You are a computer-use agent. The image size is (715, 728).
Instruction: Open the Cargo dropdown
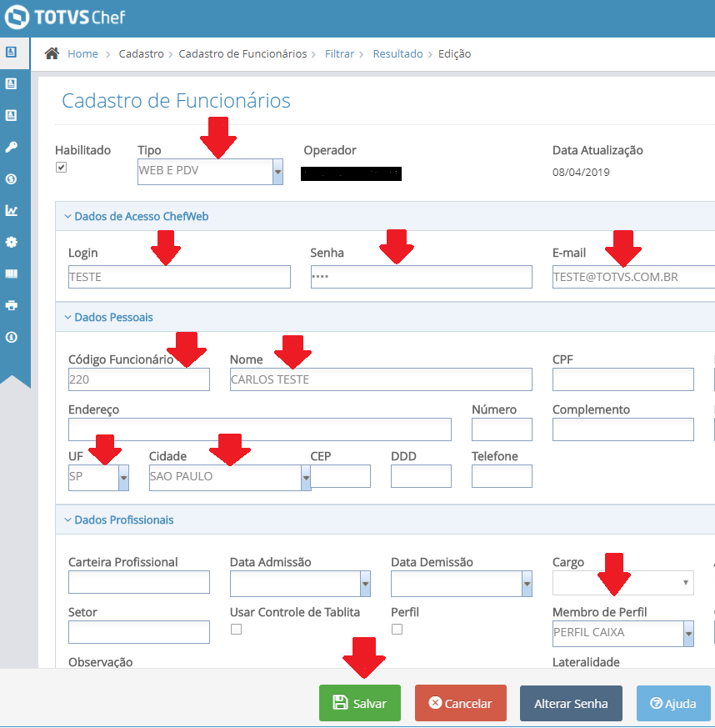point(623,583)
